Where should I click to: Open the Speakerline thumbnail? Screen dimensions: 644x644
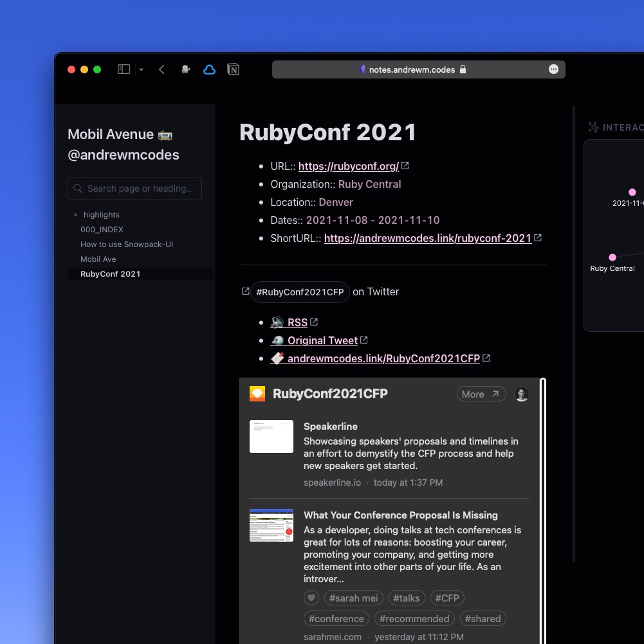(x=271, y=436)
